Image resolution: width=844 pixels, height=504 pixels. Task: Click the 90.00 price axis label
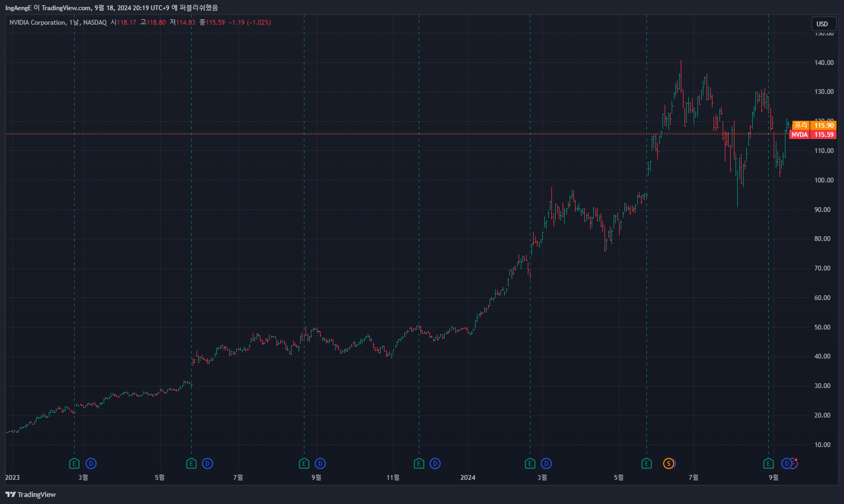(x=823, y=210)
